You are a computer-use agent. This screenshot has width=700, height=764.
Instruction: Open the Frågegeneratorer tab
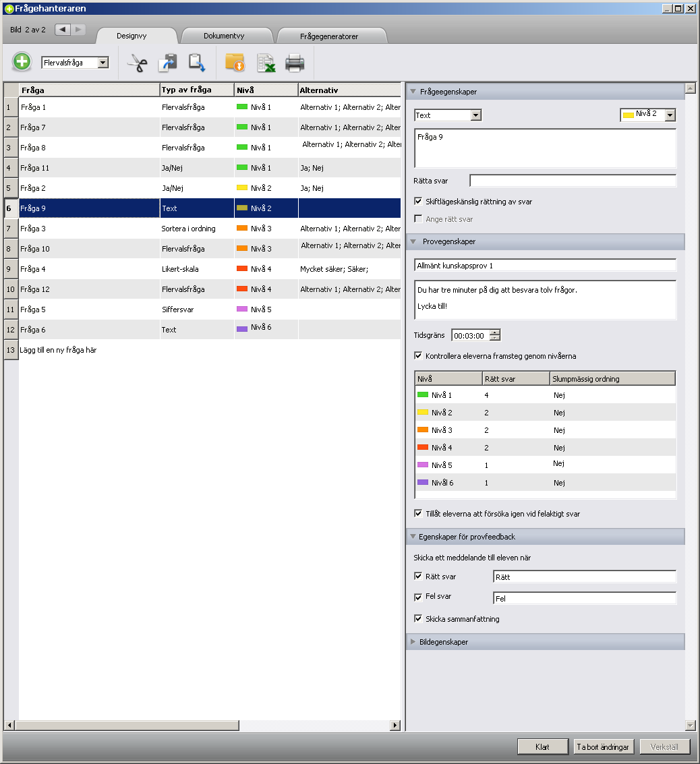click(x=329, y=36)
